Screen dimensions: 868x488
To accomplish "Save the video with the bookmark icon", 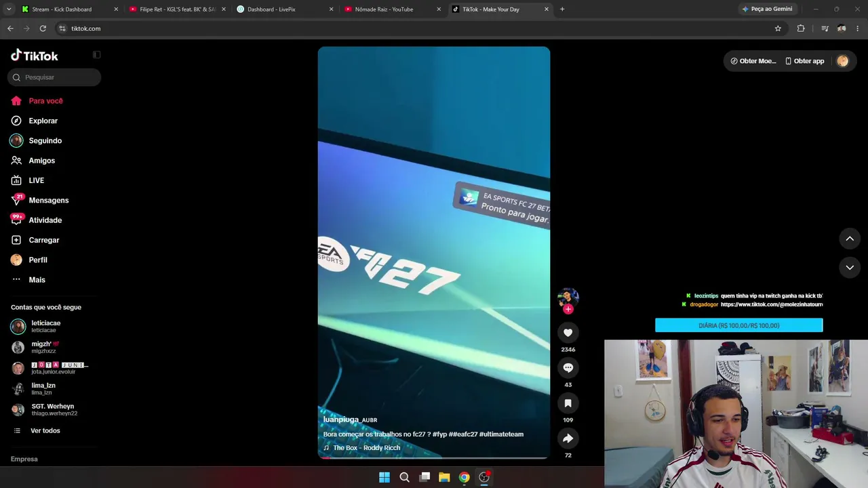I will tap(568, 403).
